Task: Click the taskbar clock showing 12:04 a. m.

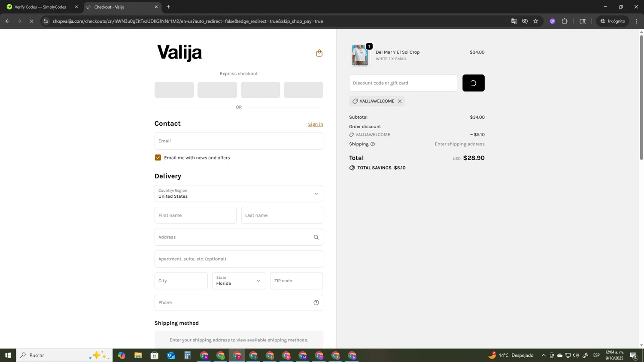Action: 614,356
